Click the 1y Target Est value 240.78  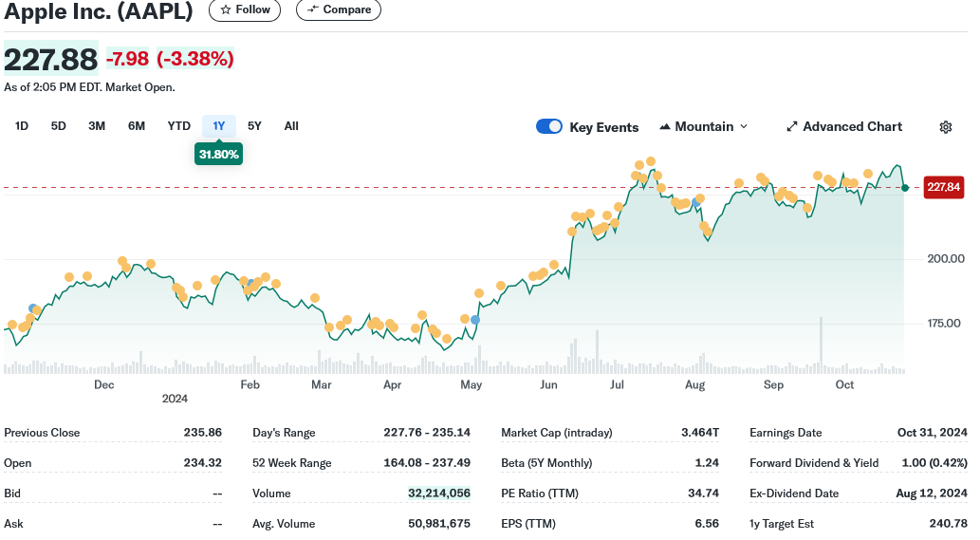(x=948, y=524)
